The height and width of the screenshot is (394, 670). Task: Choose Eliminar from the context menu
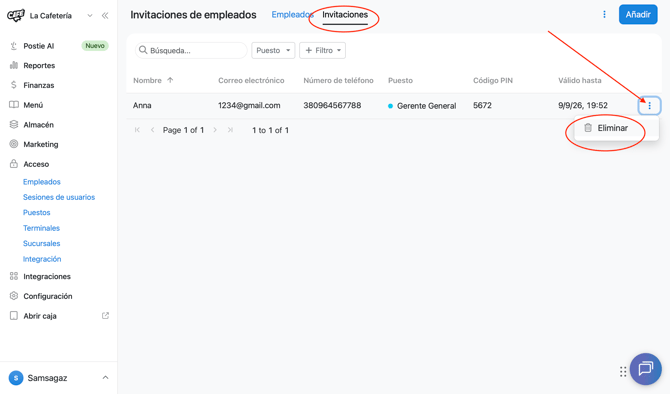pos(616,128)
